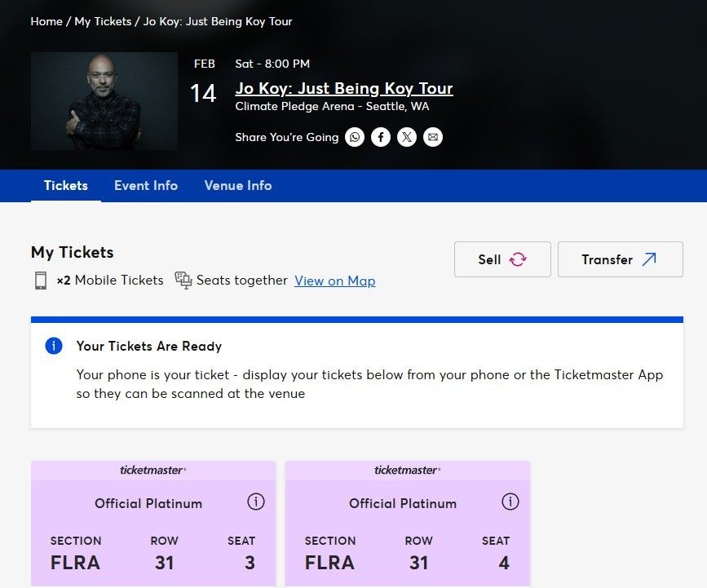The height and width of the screenshot is (588, 707).
Task: Click the Sell button
Action: click(502, 259)
